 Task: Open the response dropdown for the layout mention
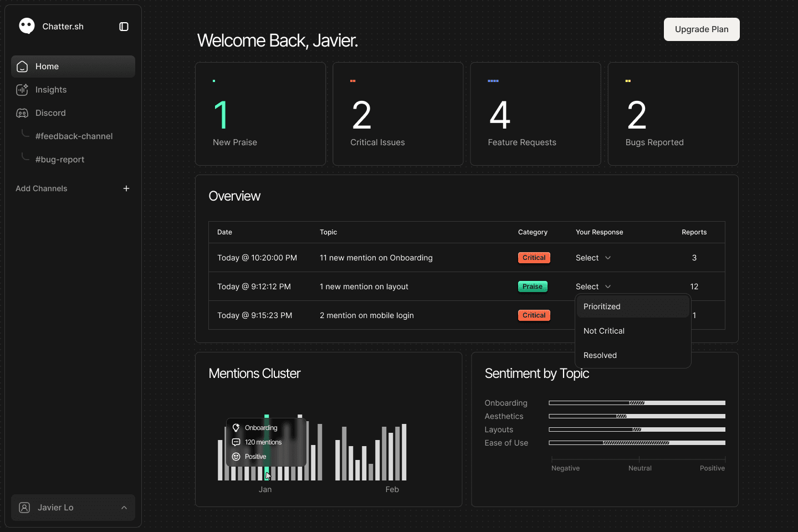coord(593,287)
